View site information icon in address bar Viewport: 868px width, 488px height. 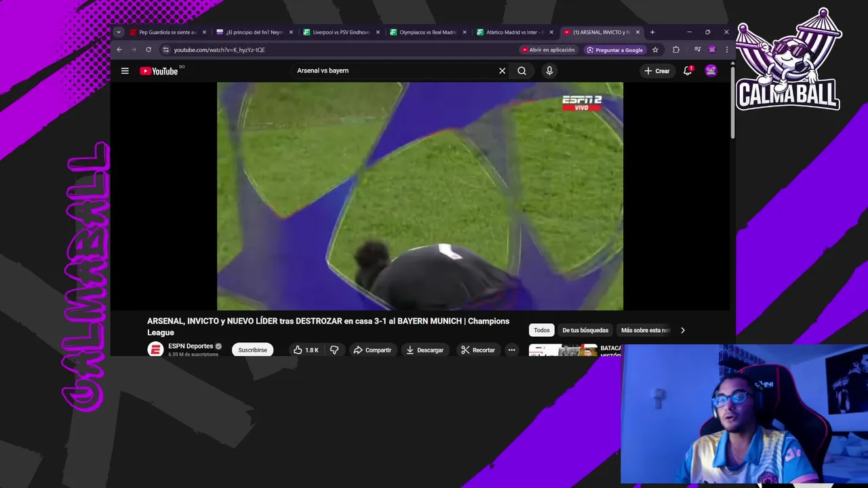165,49
